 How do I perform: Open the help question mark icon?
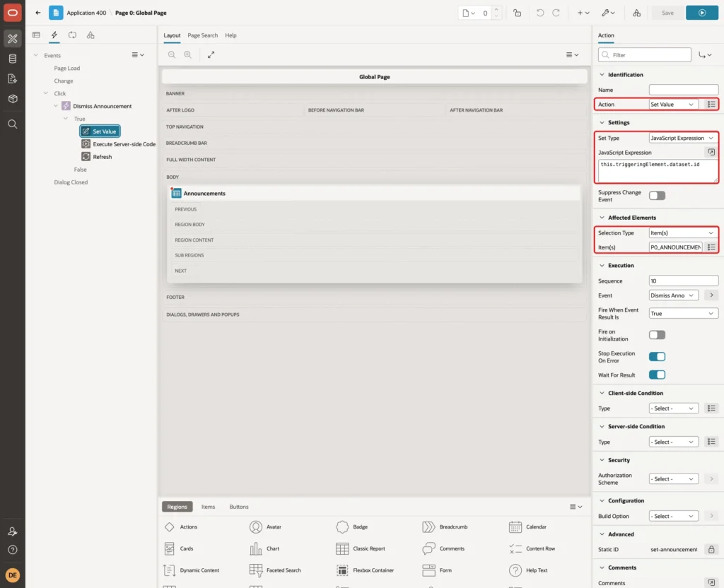[x=13, y=550]
